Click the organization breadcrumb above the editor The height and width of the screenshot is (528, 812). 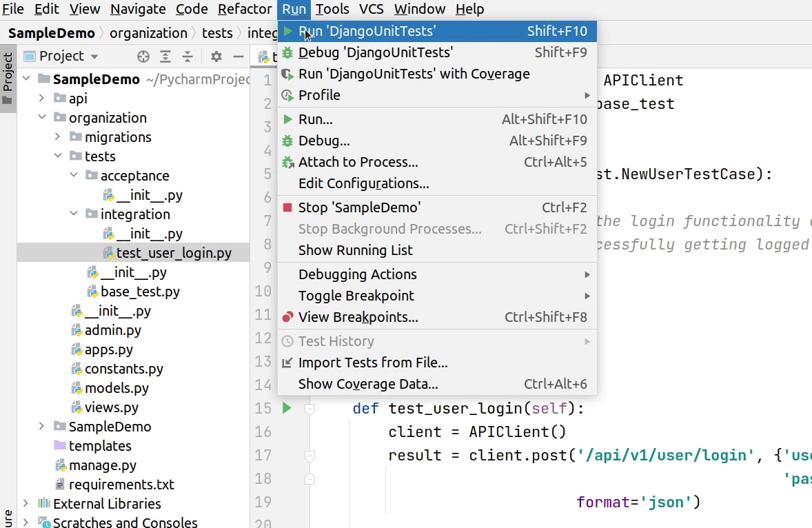coord(148,32)
